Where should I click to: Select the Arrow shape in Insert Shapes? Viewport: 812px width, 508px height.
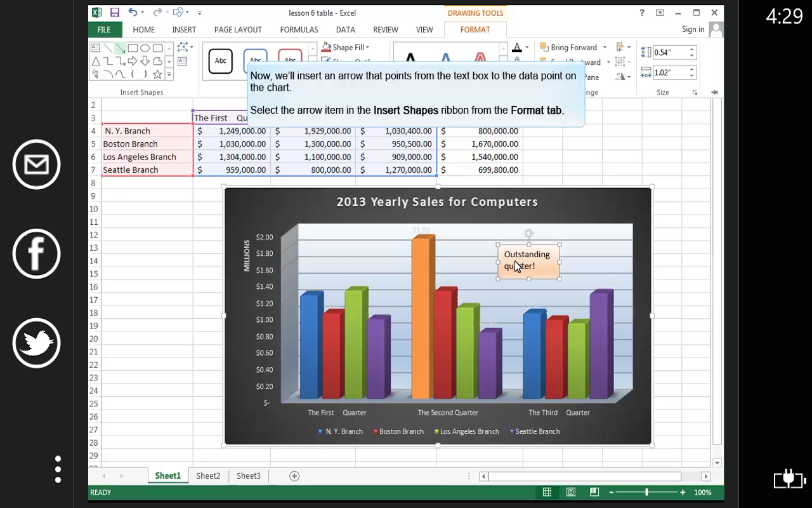tap(121, 48)
